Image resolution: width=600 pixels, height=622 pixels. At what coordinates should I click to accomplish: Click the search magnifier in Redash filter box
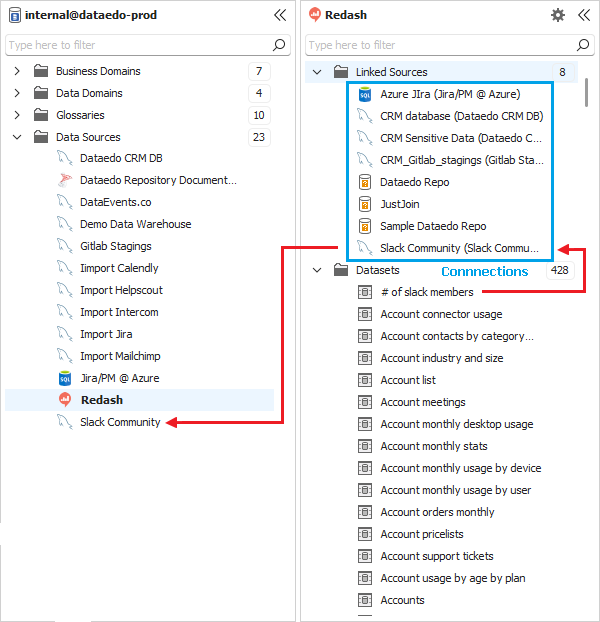583,45
